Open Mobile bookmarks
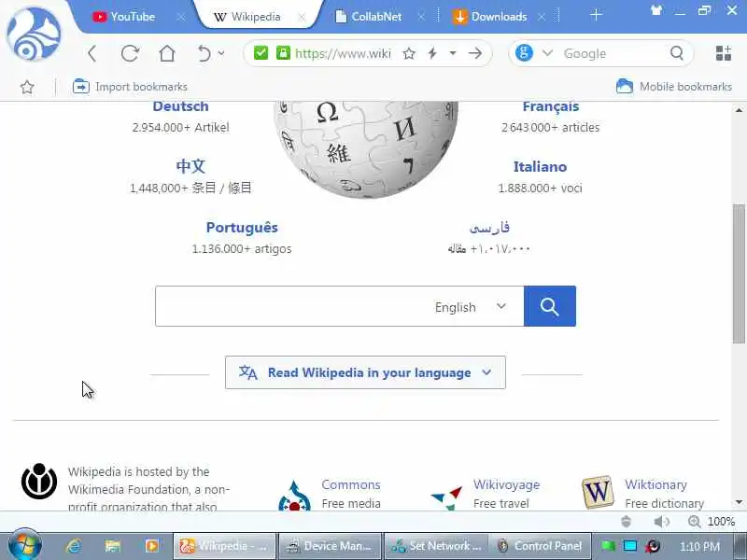Image resolution: width=747 pixels, height=560 pixels. pyautogui.click(x=673, y=86)
